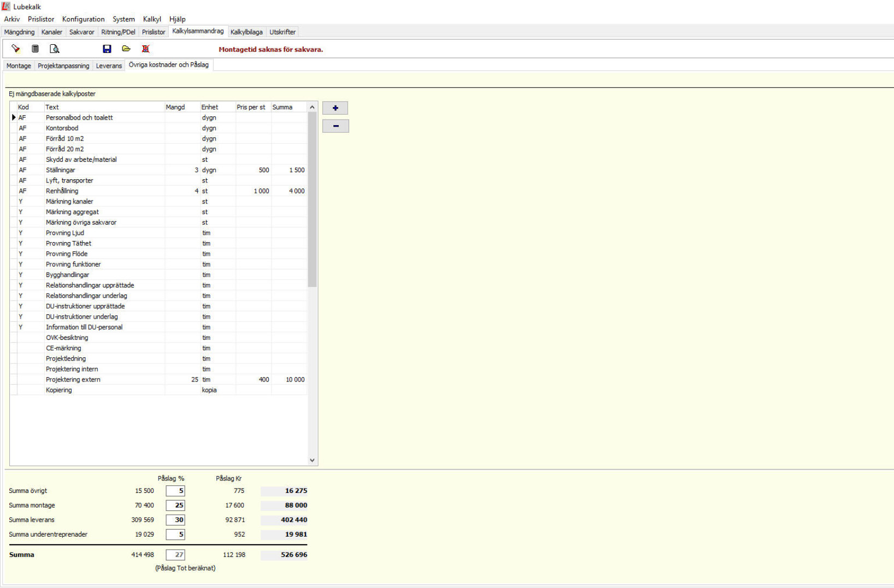
Task: Switch to the Kalkylbilaga tab
Action: 246,32
